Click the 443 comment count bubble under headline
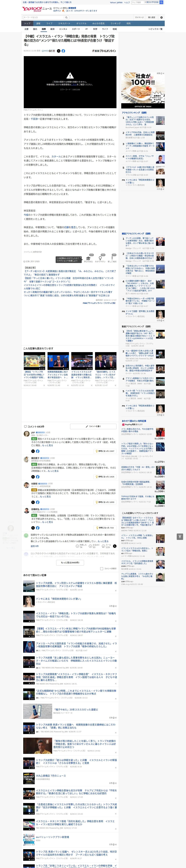Image resolution: width=186 pixels, height=868 pixels. (x=45, y=51)
